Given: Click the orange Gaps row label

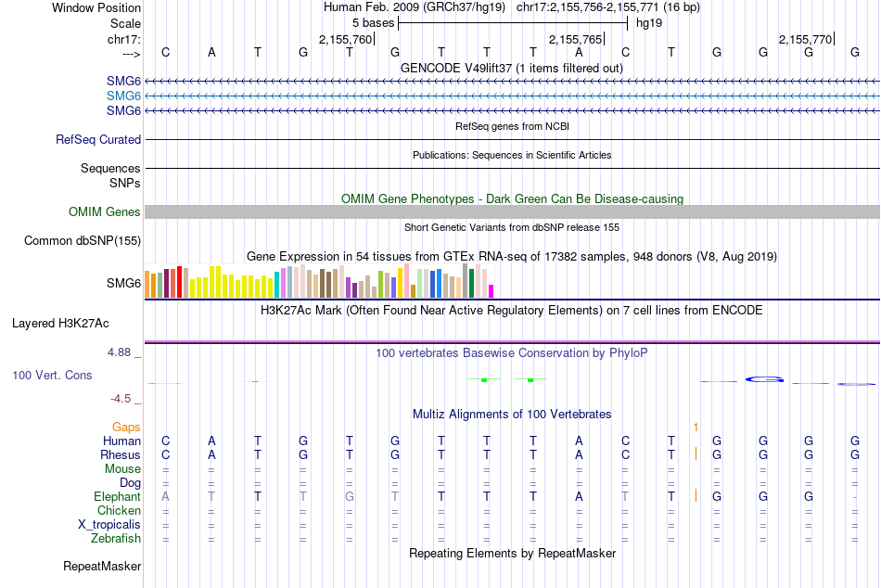Looking at the screenshot, I should [x=126, y=428].
